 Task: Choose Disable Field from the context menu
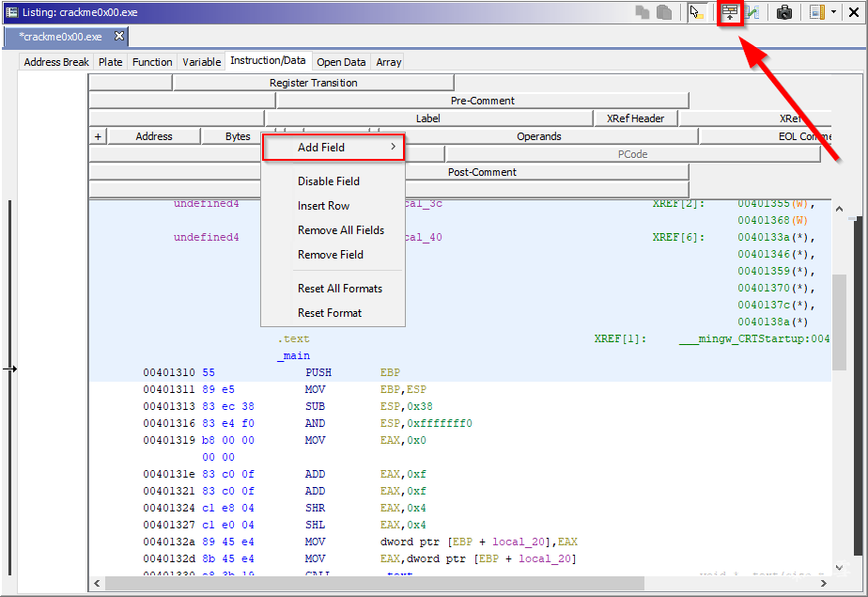(329, 181)
